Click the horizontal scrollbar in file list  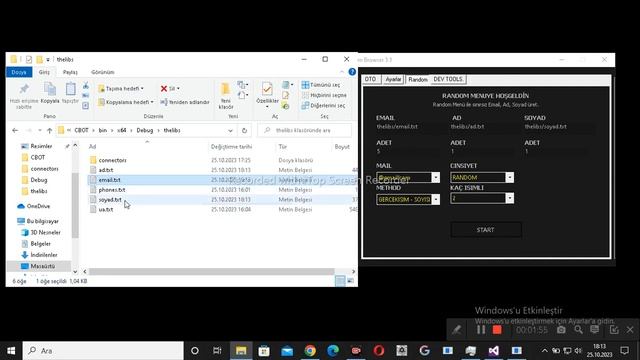click(211, 271)
